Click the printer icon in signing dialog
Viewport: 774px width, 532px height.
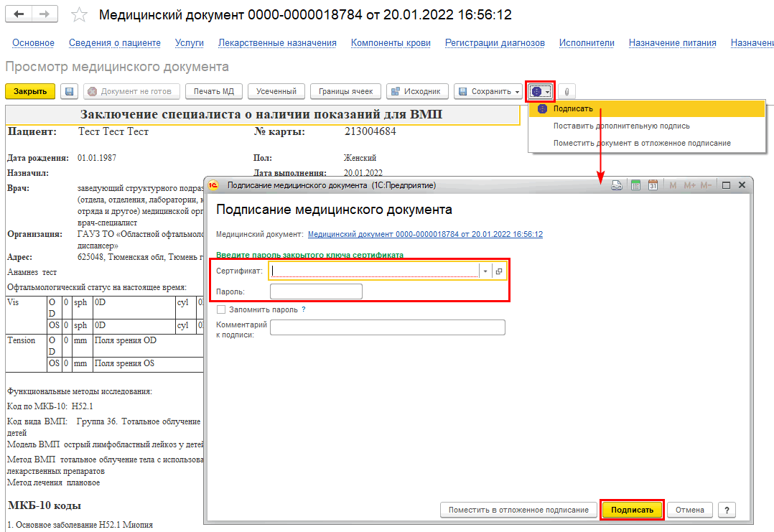[x=617, y=185]
